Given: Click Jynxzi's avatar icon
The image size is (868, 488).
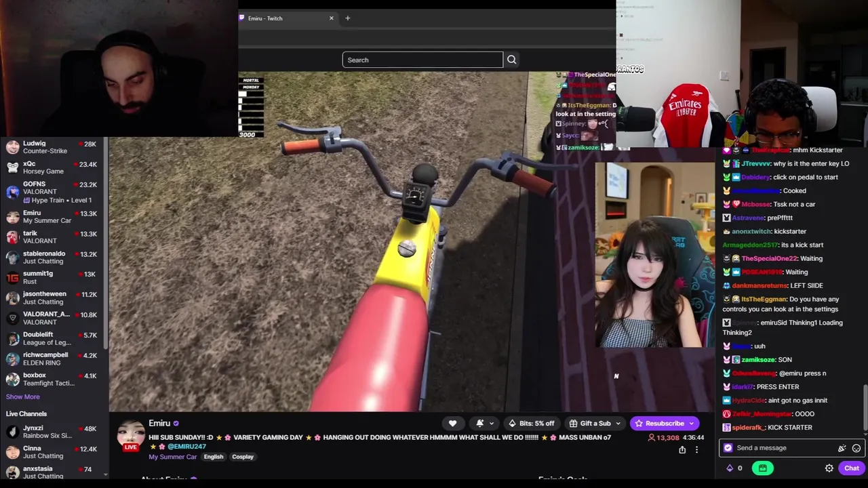Looking at the screenshot, I should [12, 432].
